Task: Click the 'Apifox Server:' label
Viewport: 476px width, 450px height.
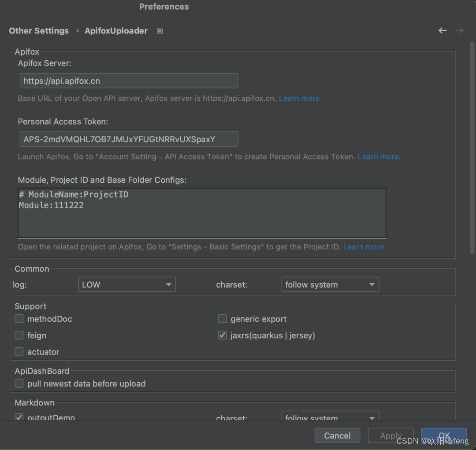Action: (x=45, y=63)
